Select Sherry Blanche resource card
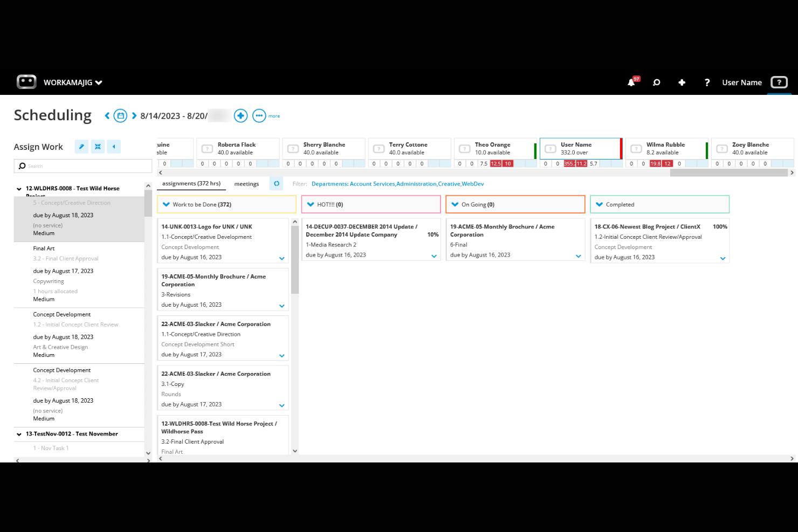Viewport: 798px width, 532px height. click(x=324, y=149)
